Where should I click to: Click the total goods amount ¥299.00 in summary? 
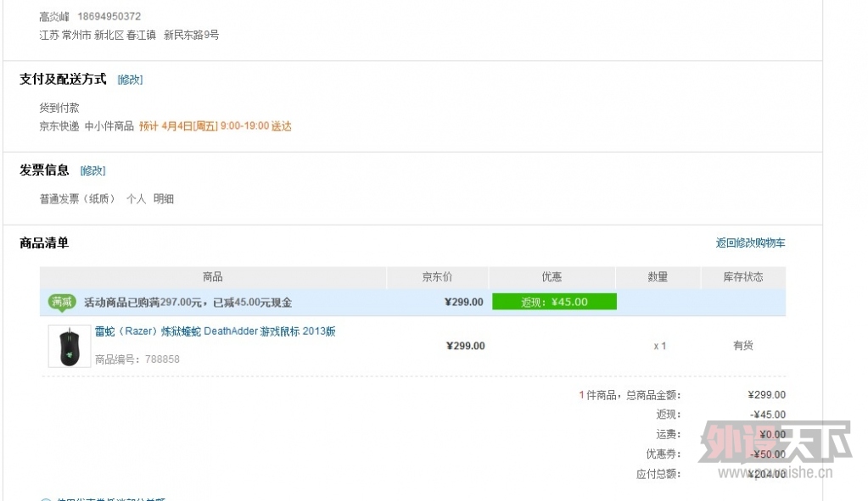tap(767, 395)
